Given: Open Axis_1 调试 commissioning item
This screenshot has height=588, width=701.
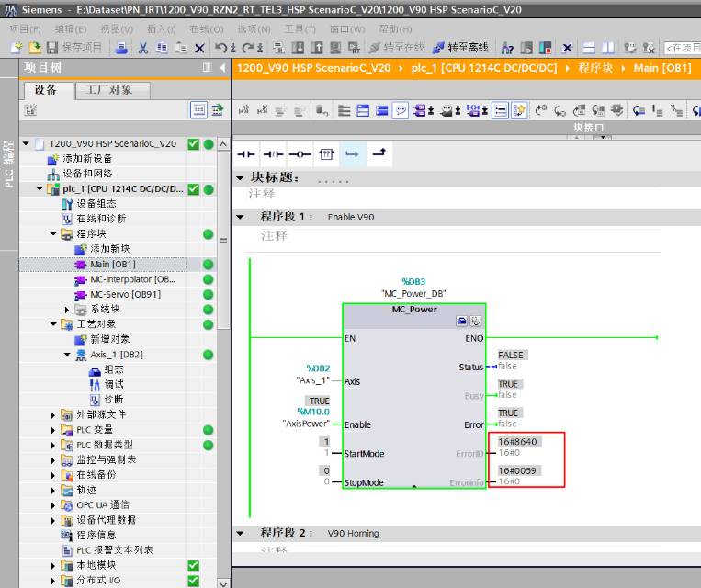Looking at the screenshot, I should (x=114, y=385).
